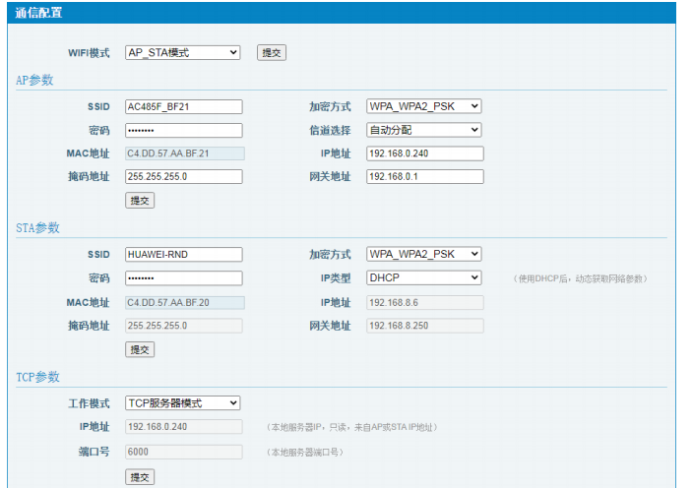
Task: Submit the AP参数 section
Action: coord(140,200)
